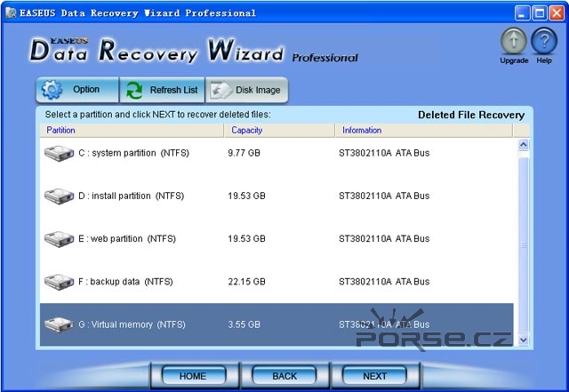
Task: Sort by the Information column header
Action: (423, 131)
